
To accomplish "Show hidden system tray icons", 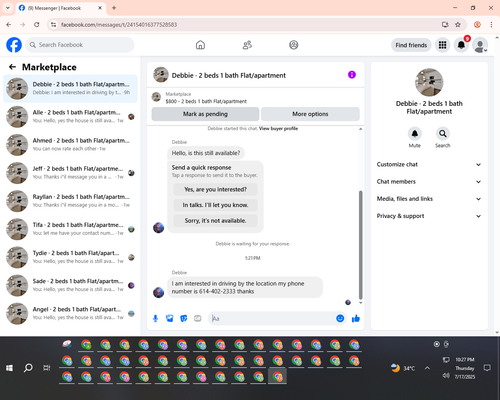I will point(427,368).
